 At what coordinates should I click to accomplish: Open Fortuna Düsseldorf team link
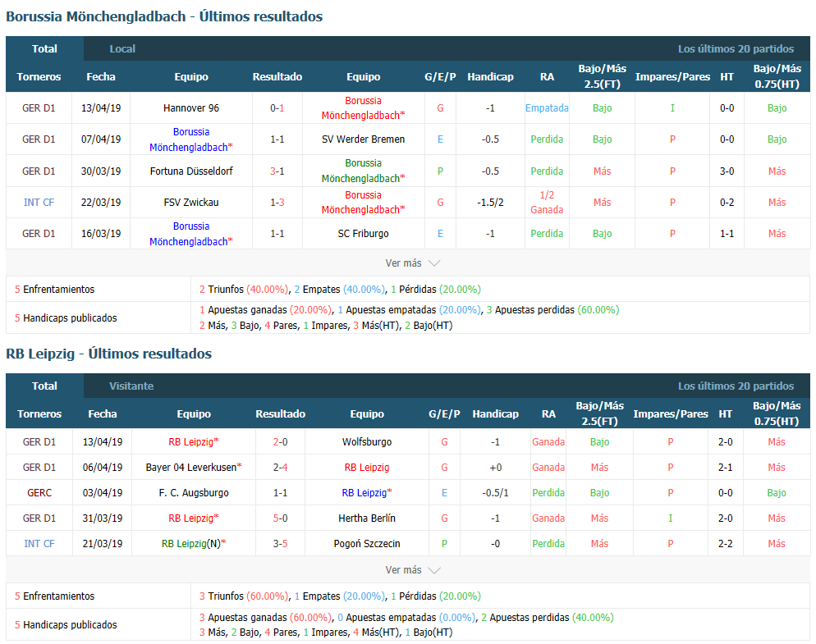191,171
